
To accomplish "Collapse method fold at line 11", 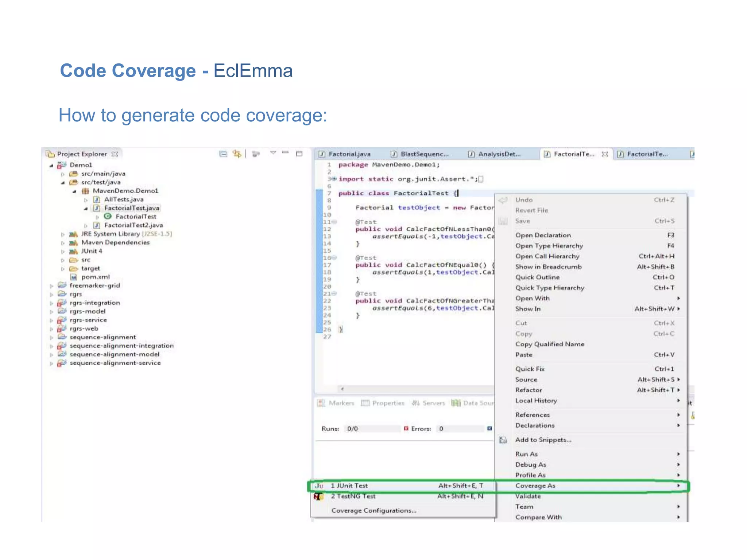I will 334,222.
